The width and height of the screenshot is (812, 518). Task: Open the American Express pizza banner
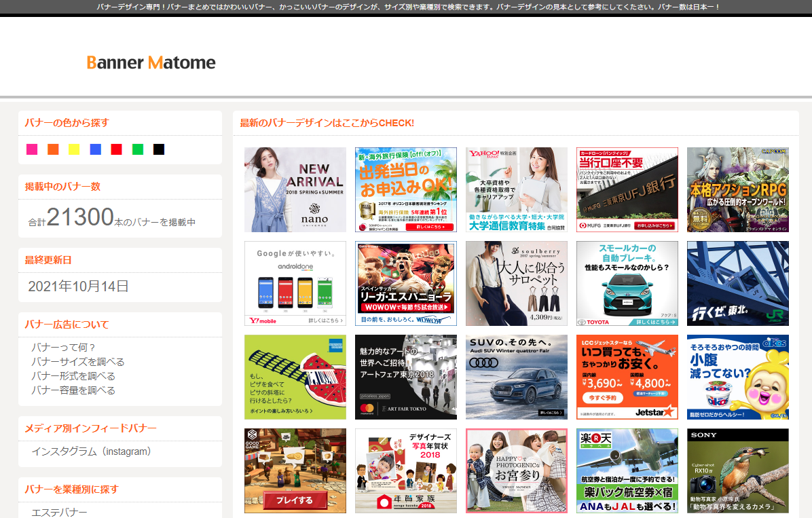[x=295, y=377]
